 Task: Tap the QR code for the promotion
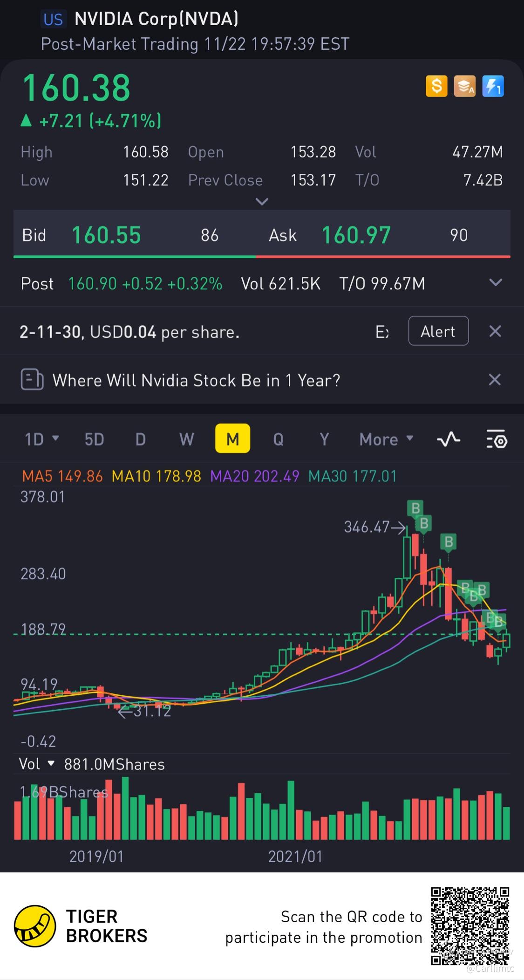tap(470, 926)
